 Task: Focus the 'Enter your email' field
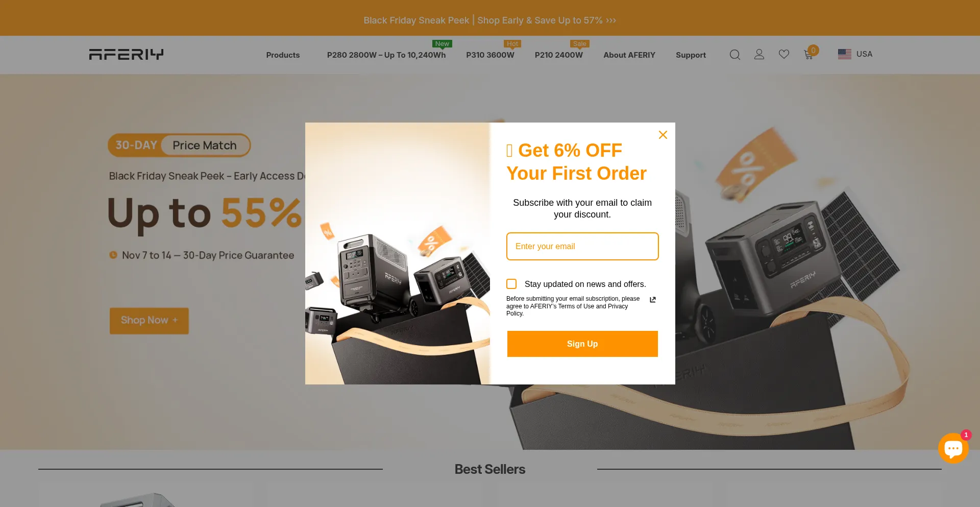click(582, 246)
